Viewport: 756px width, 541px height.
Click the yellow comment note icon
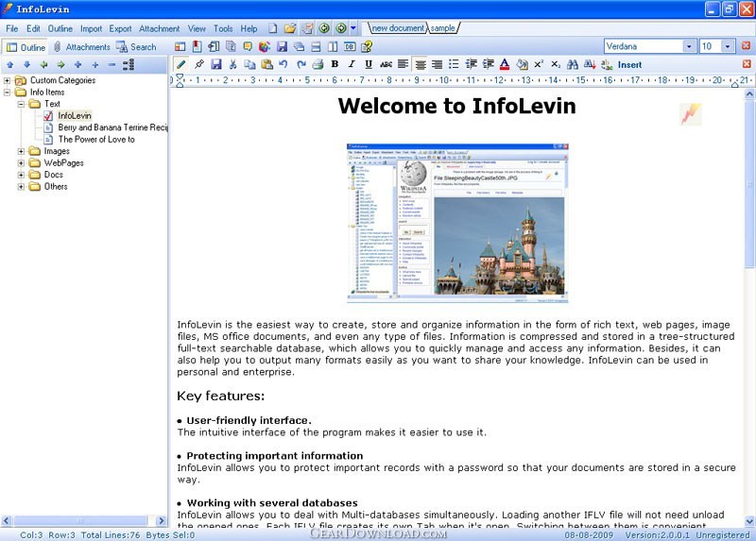248,46
